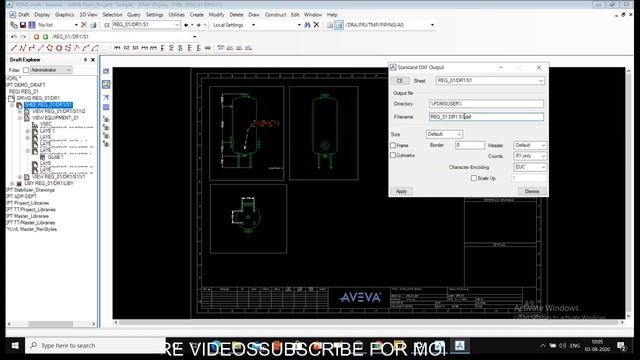Select the straight line draw tool
The height and width of the screenshot is (360, 640).
pos(13,48)
